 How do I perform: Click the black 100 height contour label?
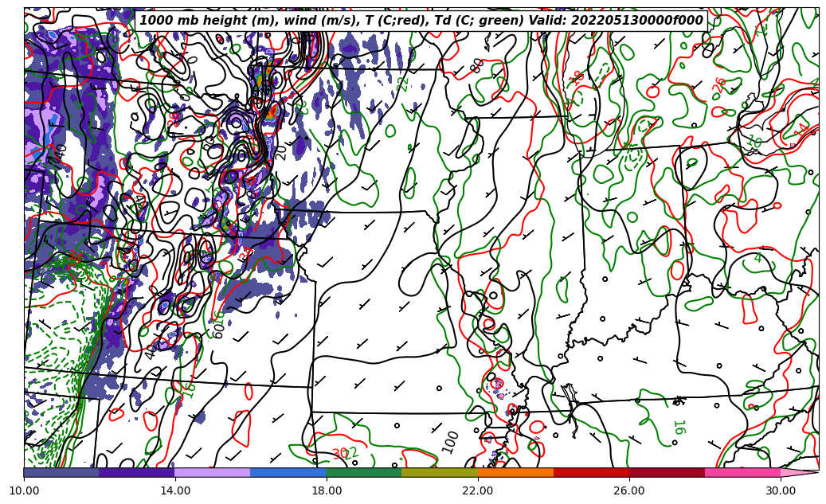click(x=451, y=441)
